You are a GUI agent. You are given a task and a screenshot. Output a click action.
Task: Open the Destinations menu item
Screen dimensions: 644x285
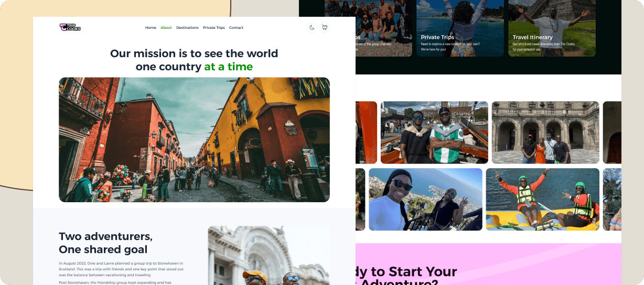187,28
